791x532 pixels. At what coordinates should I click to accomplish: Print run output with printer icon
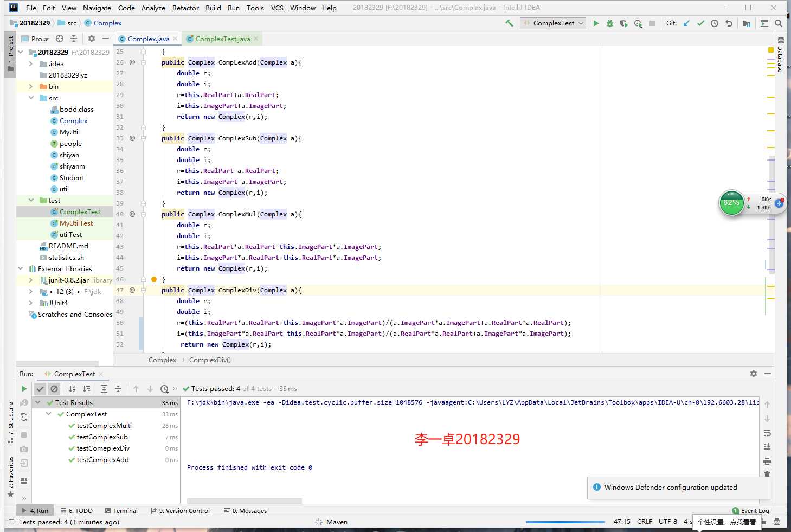tap(767, 461)
